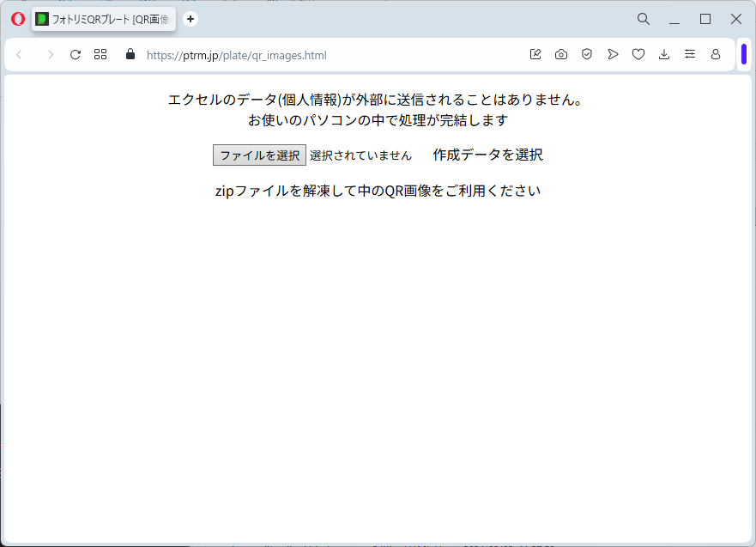Open a new tab with the plus button
Image resolution: width=756 pixels, height=547 pixels.
(191, 19)
